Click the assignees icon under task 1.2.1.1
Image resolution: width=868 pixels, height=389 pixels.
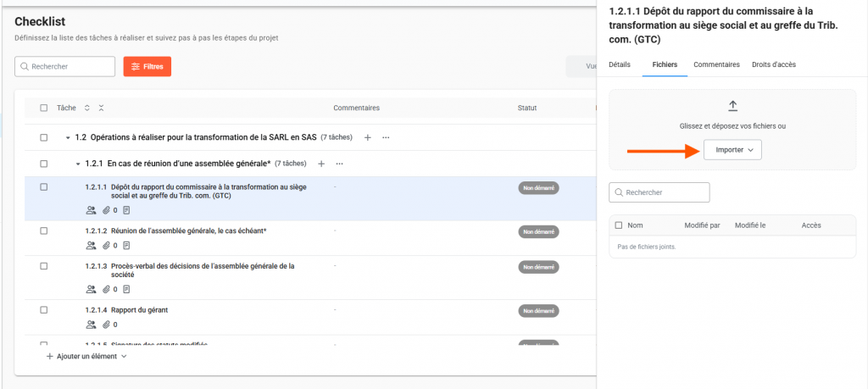coord(91,209)
